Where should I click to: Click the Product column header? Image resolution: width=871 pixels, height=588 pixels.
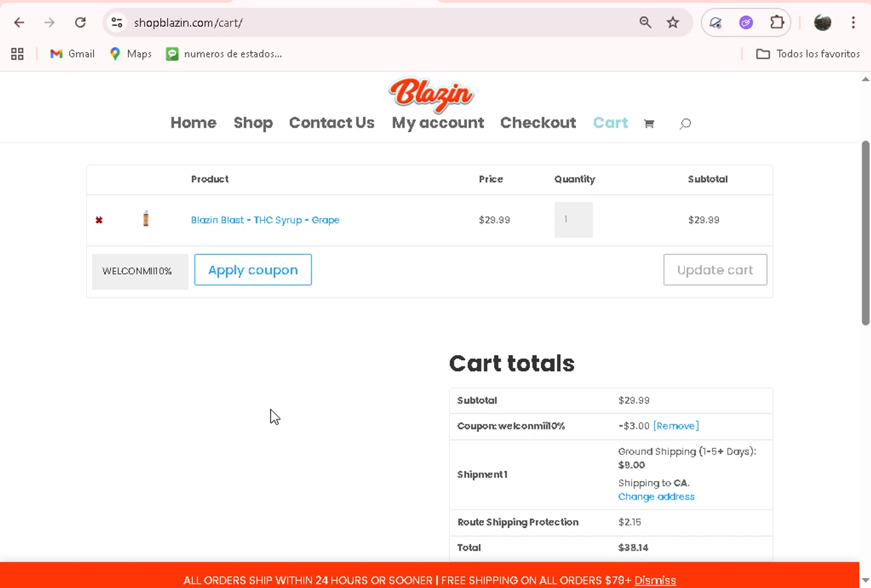point(210,179)
